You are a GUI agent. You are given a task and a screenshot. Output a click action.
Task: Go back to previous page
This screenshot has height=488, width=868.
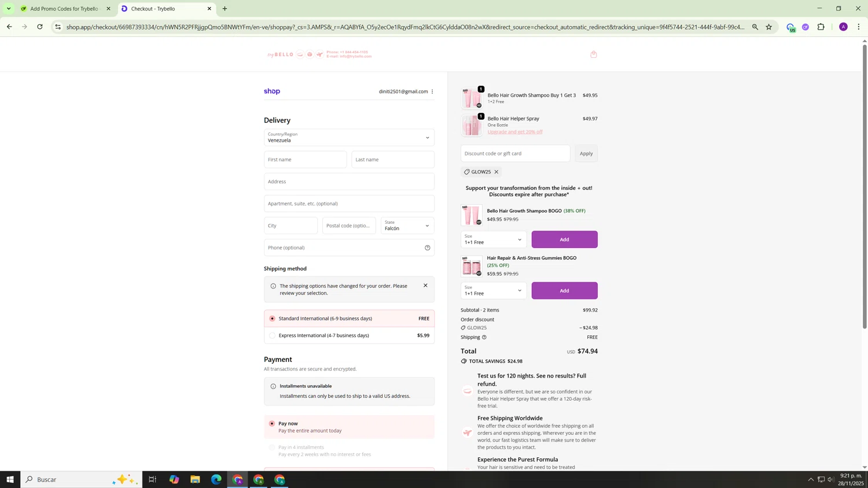coord(9,27)
